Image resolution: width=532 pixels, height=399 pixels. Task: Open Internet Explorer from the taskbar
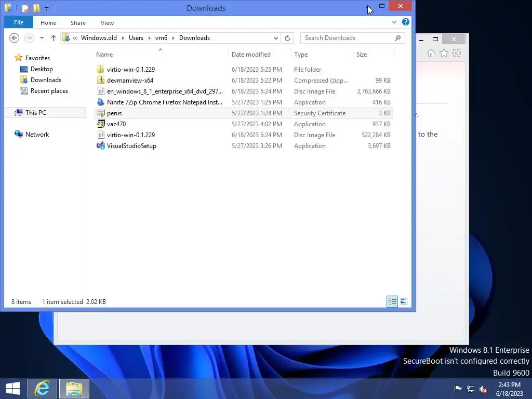42,389
